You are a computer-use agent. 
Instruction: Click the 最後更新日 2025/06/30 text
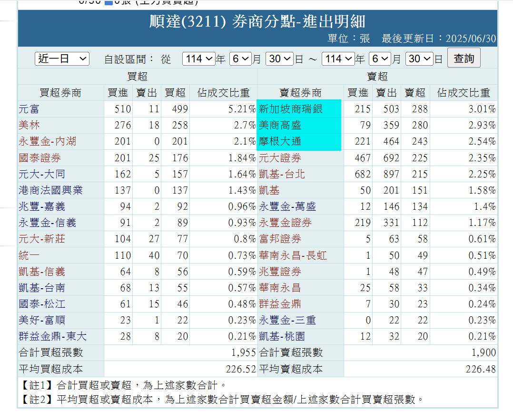point(439,39)
